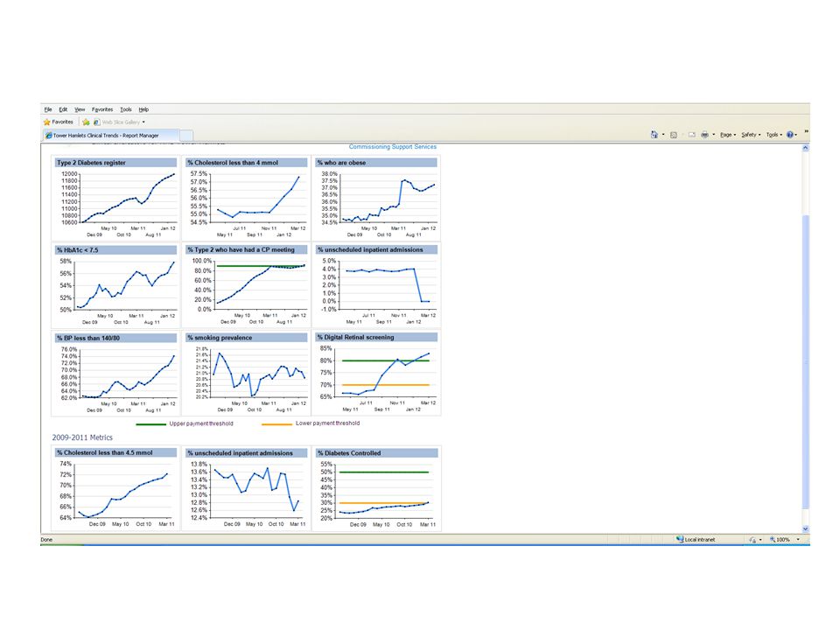Click the 100% zoom level button

(780, 540)
